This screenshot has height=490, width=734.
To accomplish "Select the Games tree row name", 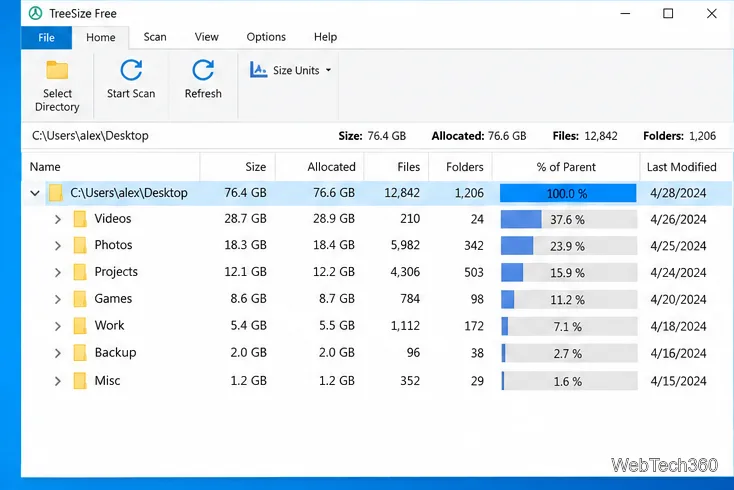I will point(113,299).
